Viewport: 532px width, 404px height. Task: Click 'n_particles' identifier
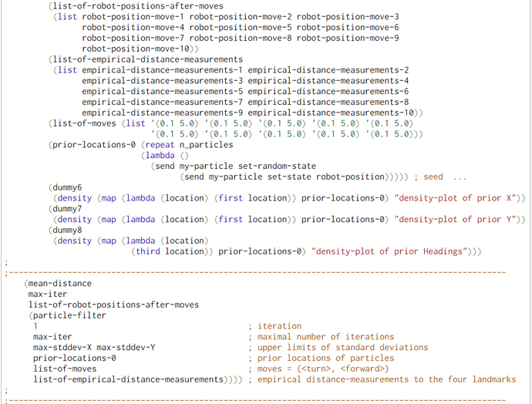tap(207, 145)
